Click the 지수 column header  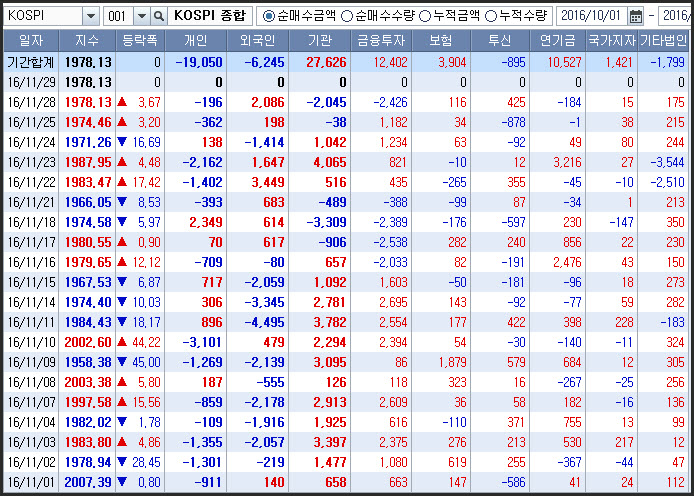(x=87, y=41)
